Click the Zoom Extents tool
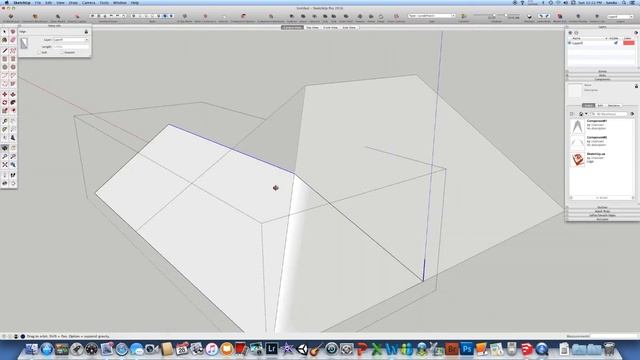The image size is (640, 360). pos(4,164)
